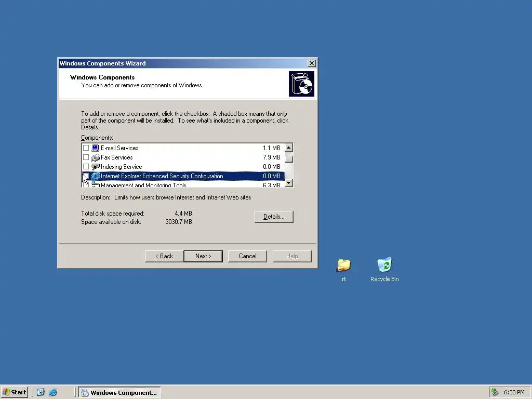Go to the previous page with Back

coord(164,256)
